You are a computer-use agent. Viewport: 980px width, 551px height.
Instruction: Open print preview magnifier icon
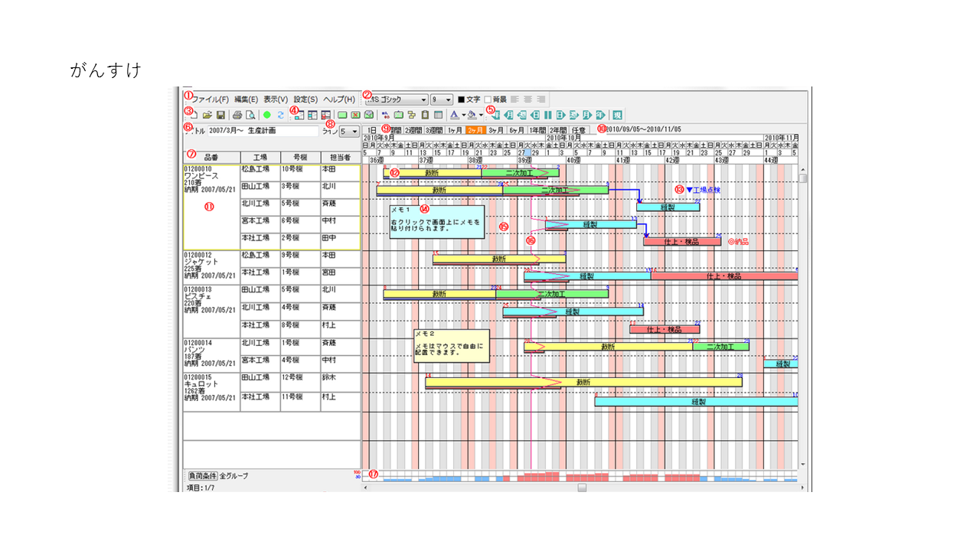250,115
